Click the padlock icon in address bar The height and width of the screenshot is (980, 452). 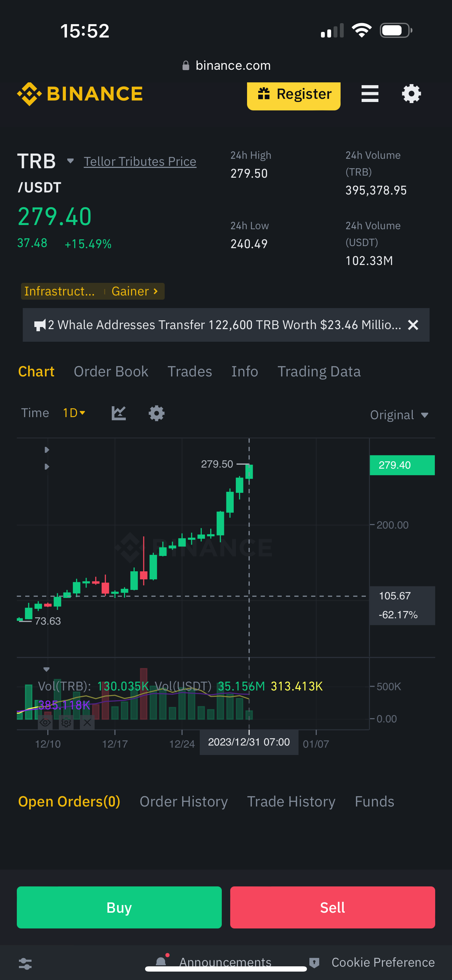pyautogui.click(x=186, y=66)
